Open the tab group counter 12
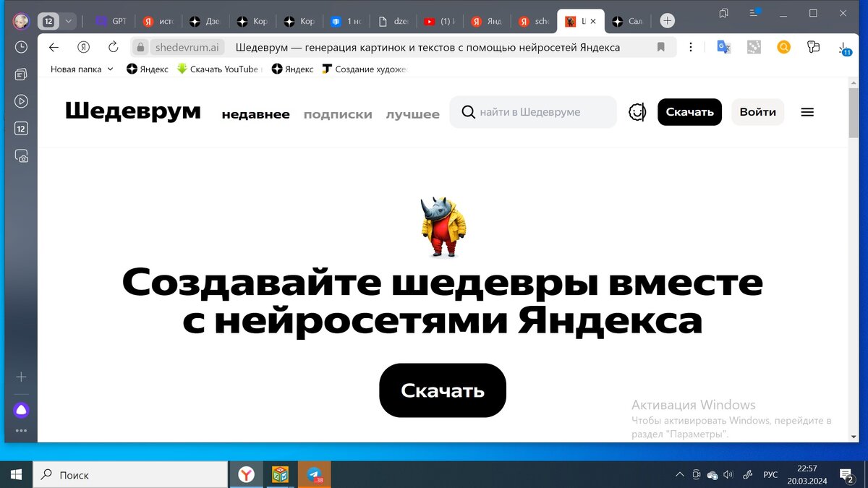 [48, 21]
